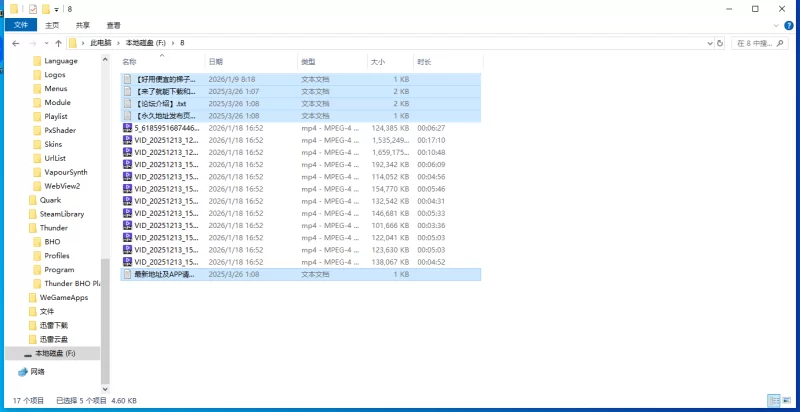Viewport: 800px width, 412px height.
Task: Click text file icon of 【论坛介绍】.txt
Action: point(128,104)
